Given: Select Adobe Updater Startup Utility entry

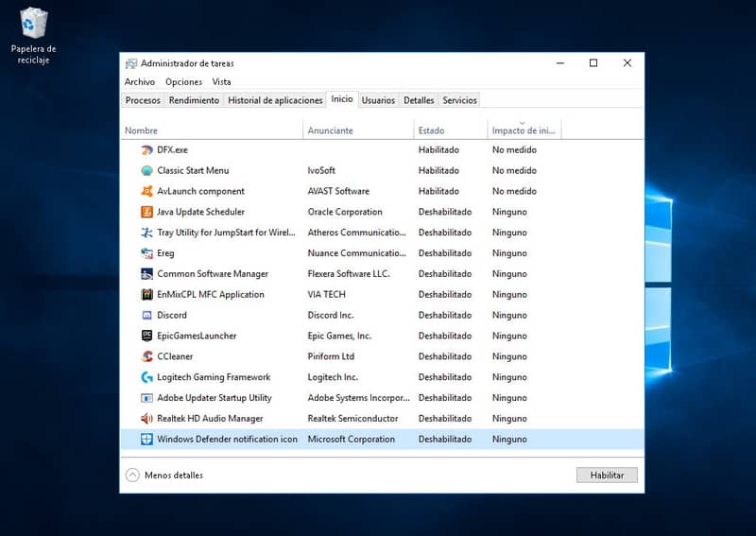Looking at the screenshot, I should click(x=215, y=398).
